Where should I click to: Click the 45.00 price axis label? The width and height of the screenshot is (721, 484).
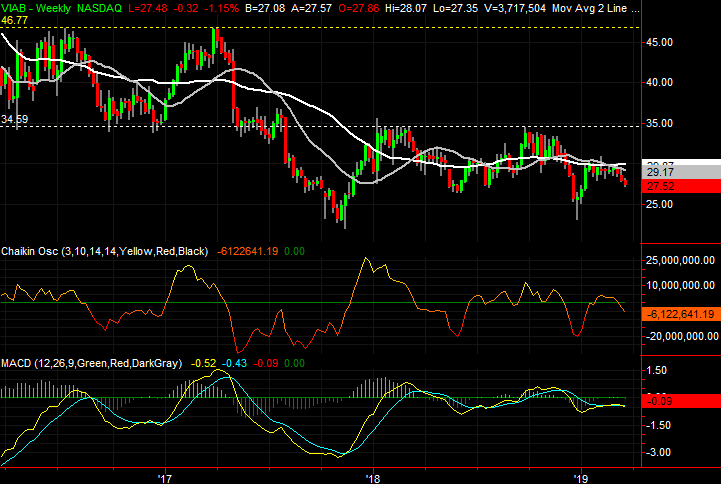[658, 42]
